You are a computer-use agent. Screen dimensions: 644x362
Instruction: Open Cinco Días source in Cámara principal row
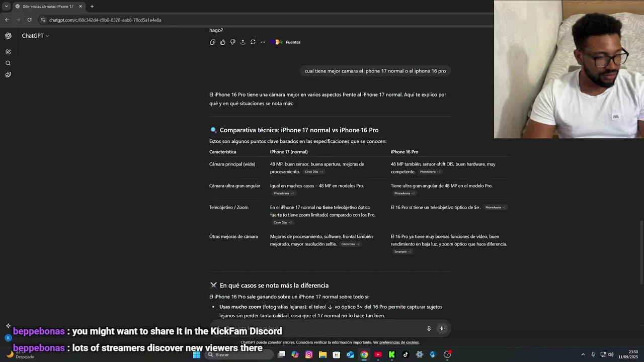314,172
